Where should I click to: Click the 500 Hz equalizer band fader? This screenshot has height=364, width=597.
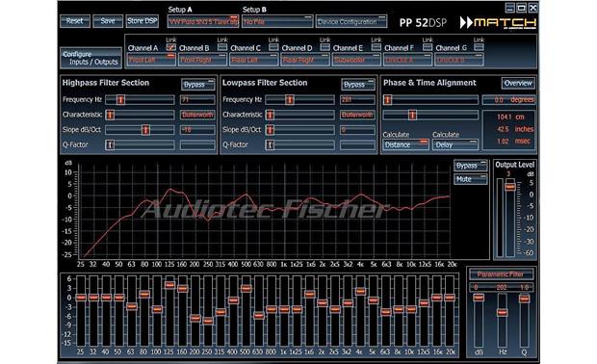(246, 288)
